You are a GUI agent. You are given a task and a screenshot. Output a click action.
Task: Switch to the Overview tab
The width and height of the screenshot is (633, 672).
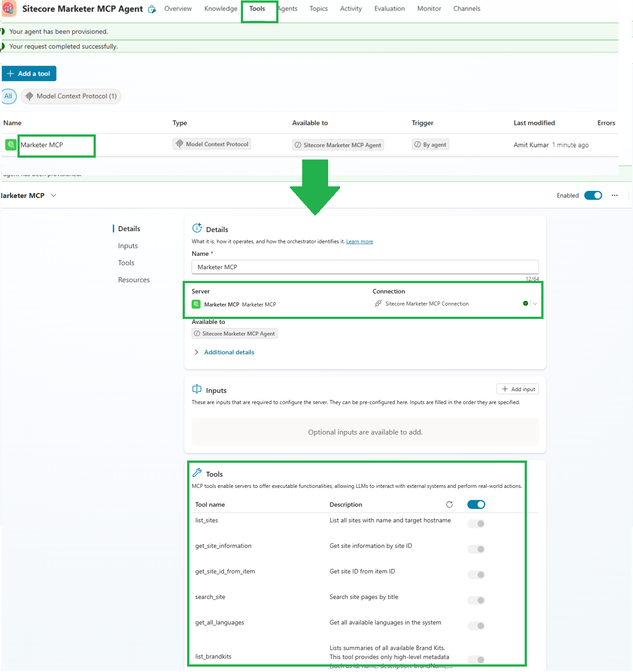click(178, 9)
